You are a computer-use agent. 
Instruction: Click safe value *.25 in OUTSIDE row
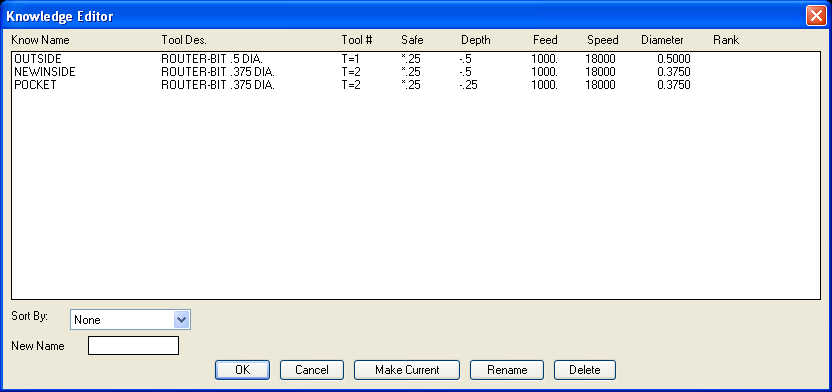411,59
